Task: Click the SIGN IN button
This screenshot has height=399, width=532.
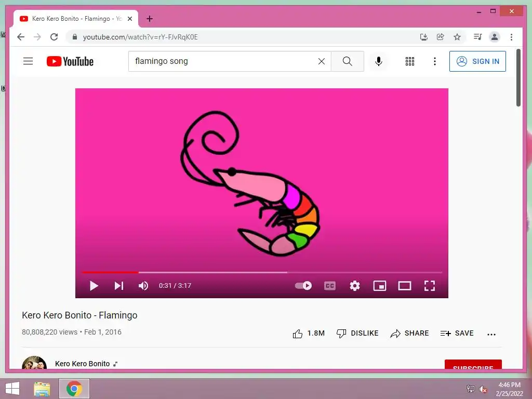Action: [x=478, y=61]
